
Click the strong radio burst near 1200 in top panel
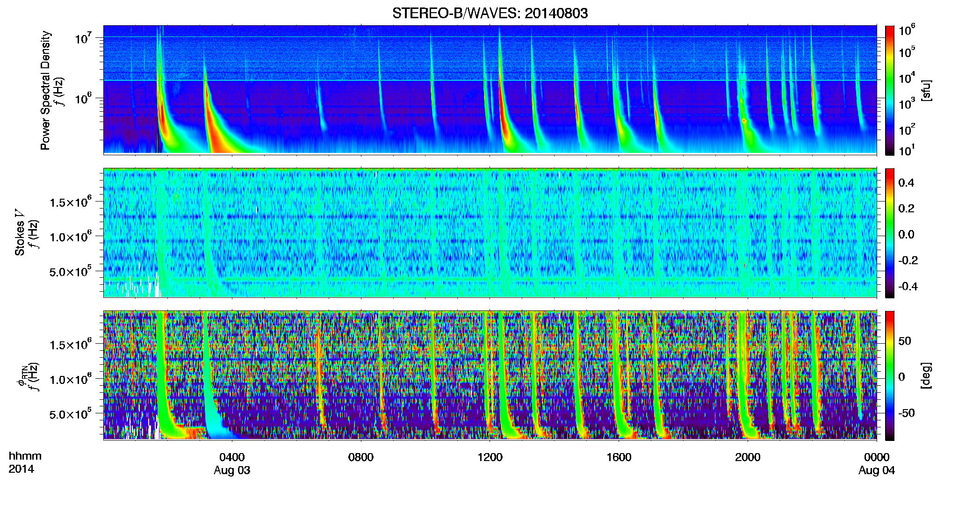[x=504, y=112]
